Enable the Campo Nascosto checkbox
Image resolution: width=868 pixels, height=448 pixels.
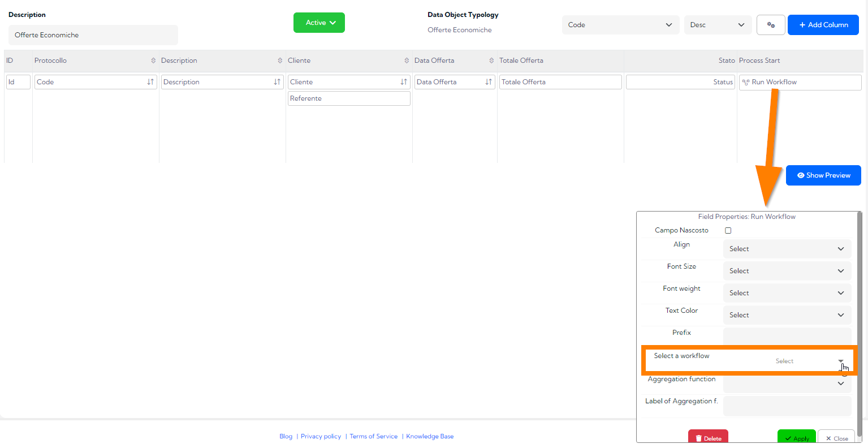click(x=728, y=230)
